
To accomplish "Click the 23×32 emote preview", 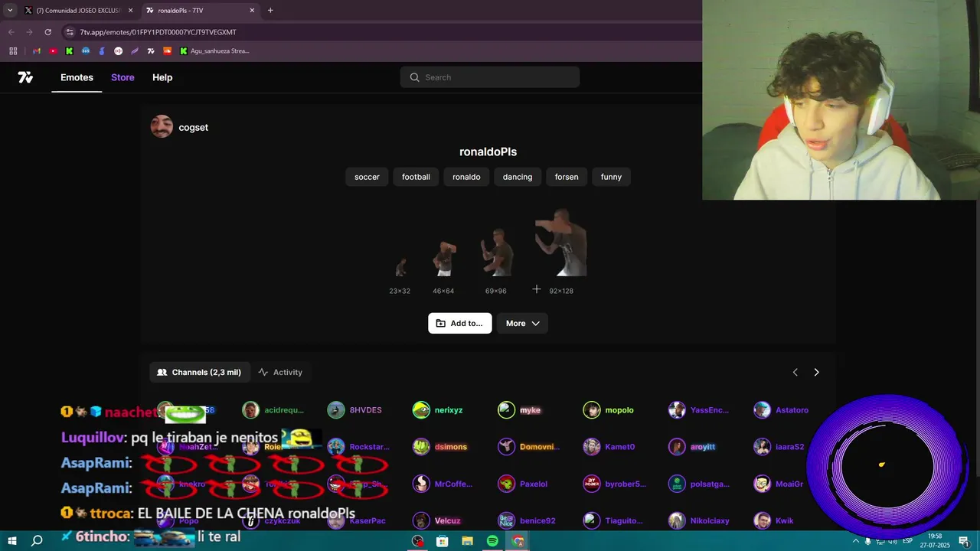I will 400,268.
